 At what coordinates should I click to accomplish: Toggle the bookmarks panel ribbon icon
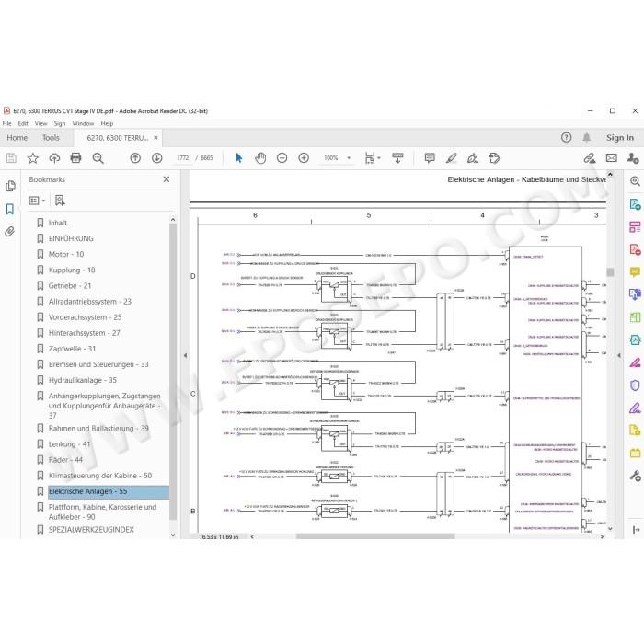(10, 209)
